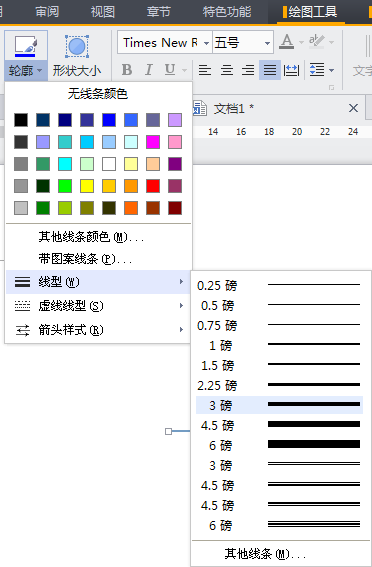
Task: Switch to the 视图 tab
Action: 103,12
